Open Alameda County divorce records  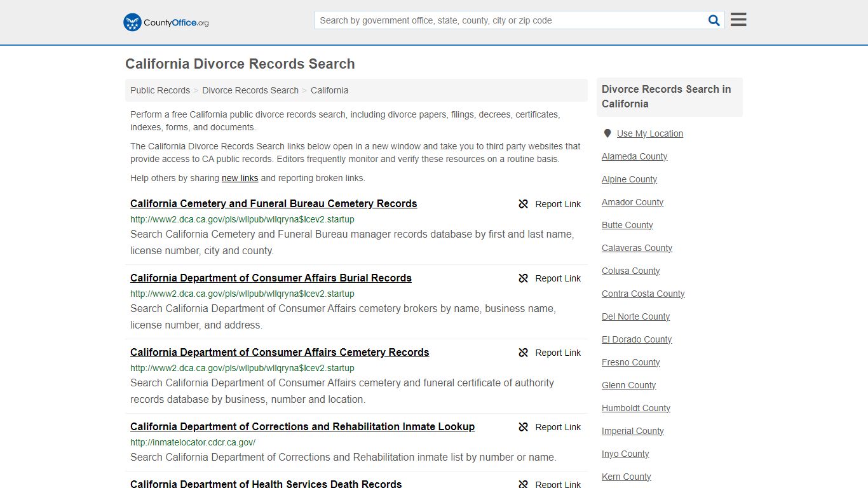tap(634, 156)
